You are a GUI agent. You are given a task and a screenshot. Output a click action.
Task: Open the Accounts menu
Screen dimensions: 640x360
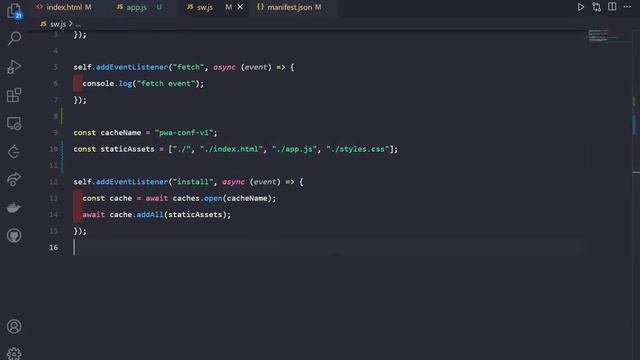click(x=14, y=327)
